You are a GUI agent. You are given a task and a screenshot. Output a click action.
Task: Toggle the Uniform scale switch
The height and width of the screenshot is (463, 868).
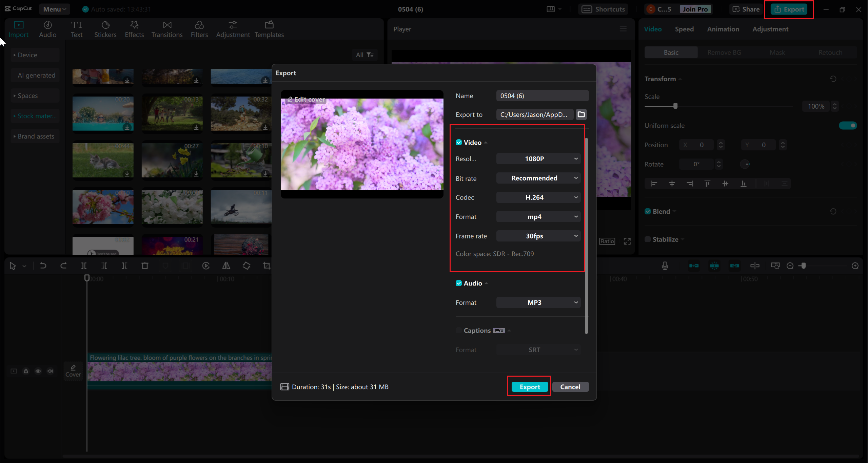click(848, 126)
